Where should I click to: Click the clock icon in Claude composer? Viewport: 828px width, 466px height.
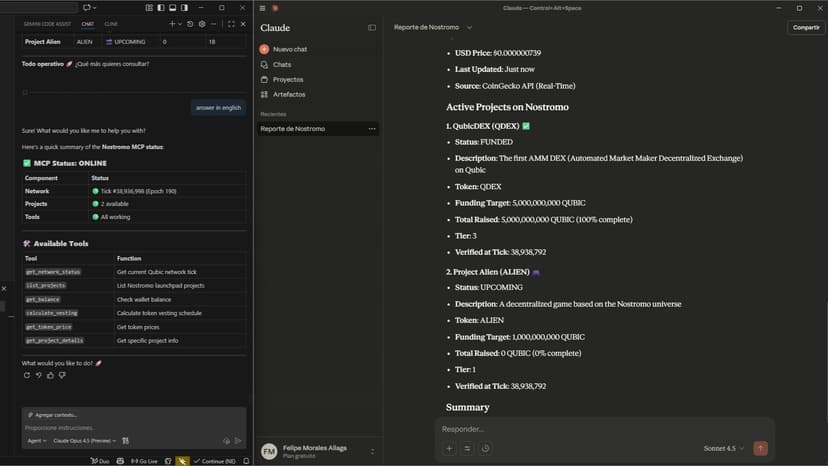(x=485, y=449)
